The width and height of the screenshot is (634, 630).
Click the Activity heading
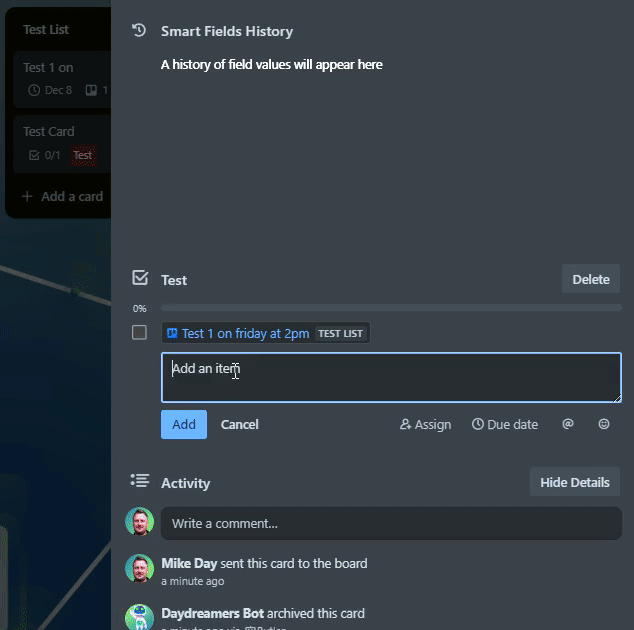coord(186,483)
